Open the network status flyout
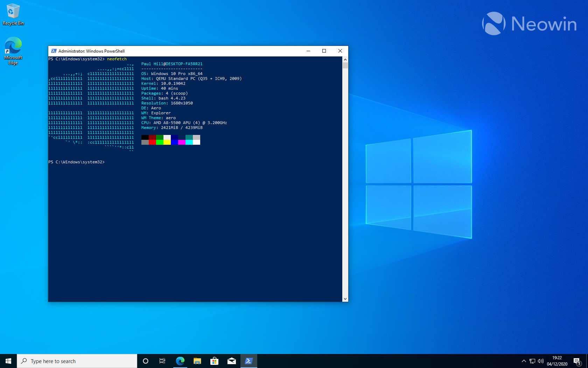Image resolution: width=588 pixels, height=368 pixels. [532, 361]
